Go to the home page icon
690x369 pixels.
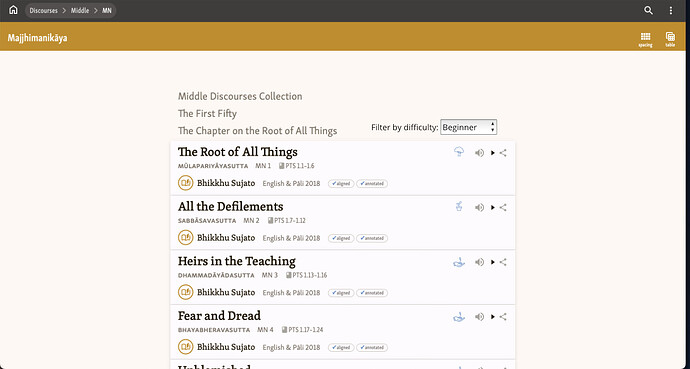pyautogui.click(x=13, y=10)
